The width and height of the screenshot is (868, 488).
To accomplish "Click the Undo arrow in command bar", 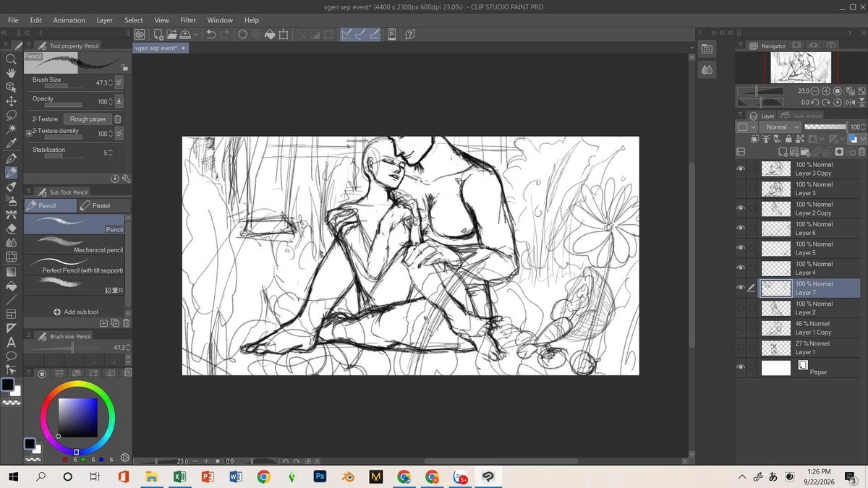I will [210, 34].
